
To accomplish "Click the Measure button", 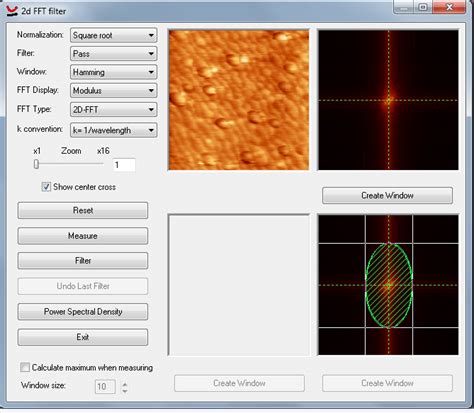I will [83, 236].
